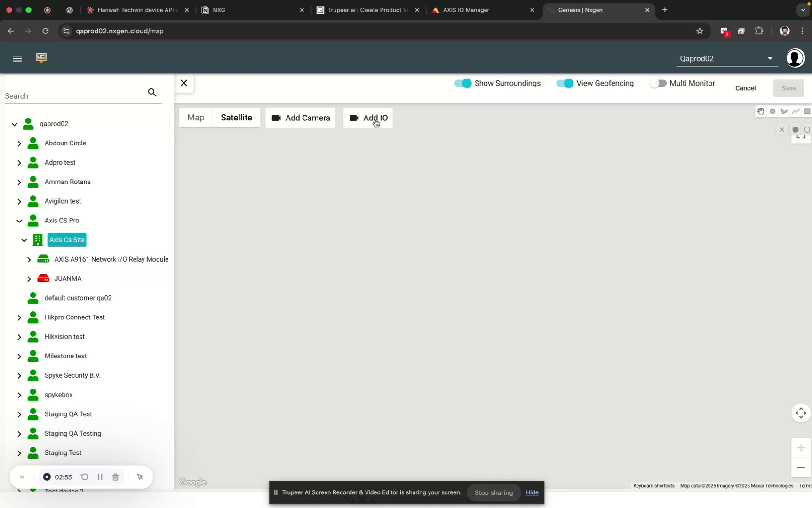Disable the Show Surroundings toggle
Viewport: 812px width, 508px height.
(x=463, y=83)
